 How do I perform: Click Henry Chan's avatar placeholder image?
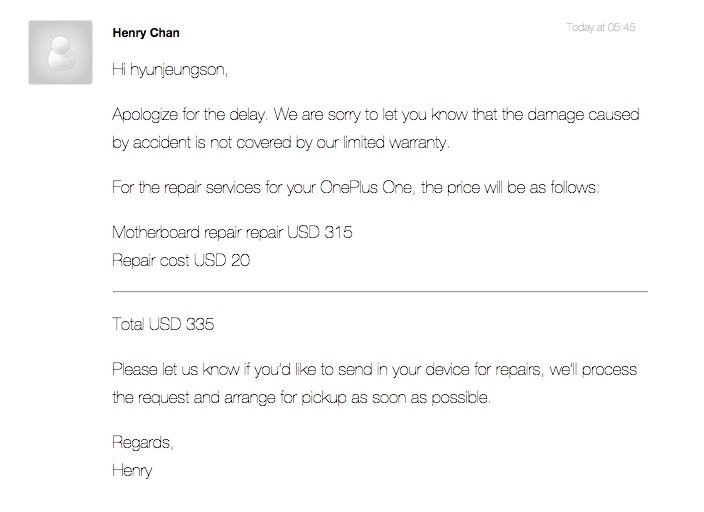point(61,52)
